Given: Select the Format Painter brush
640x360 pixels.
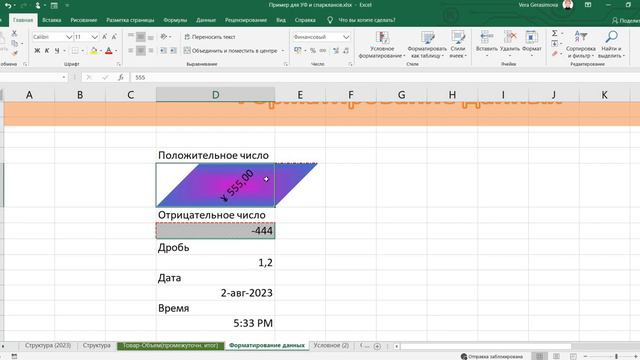Looking at the screenshot, I should (x=15, y=53).
